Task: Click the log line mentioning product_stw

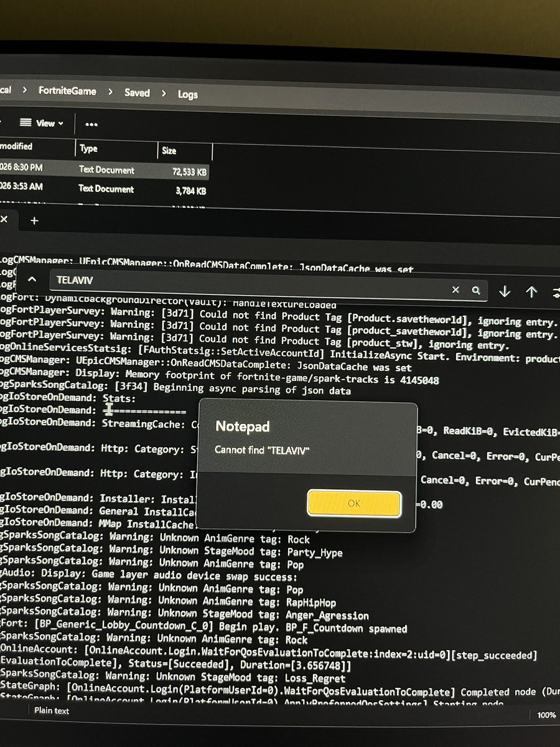Action: click(254, 342)
